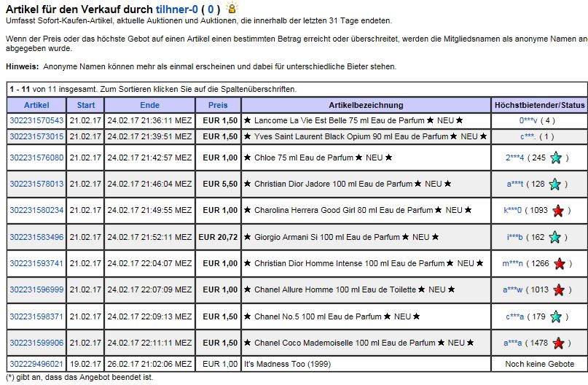
Task: Sort table by Artikel column
Action: click(36, 105)
